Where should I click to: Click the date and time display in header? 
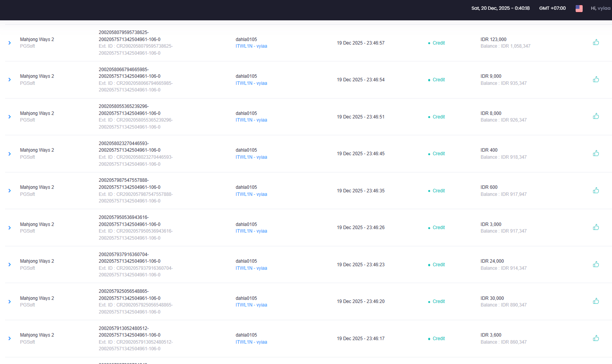click(500, 8)
